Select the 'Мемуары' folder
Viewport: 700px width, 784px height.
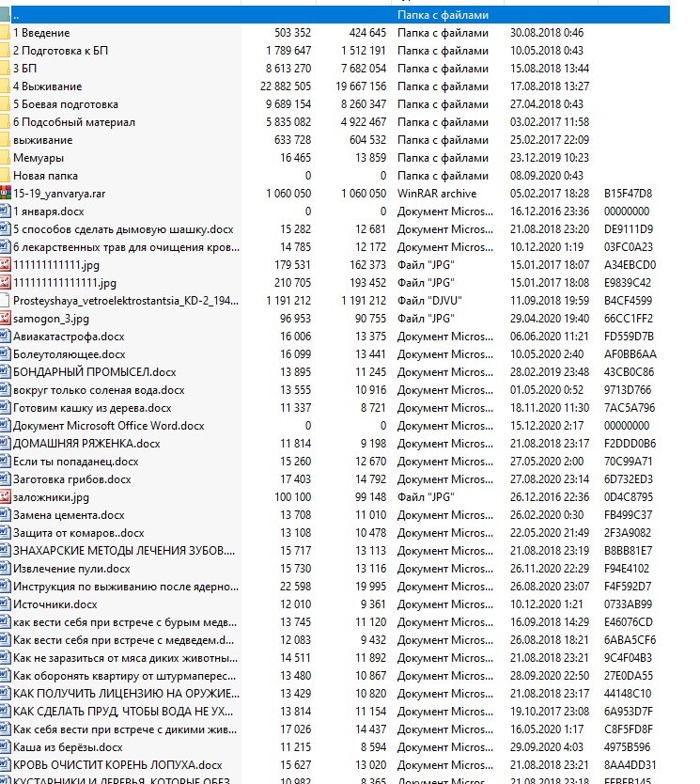[39, 158]
